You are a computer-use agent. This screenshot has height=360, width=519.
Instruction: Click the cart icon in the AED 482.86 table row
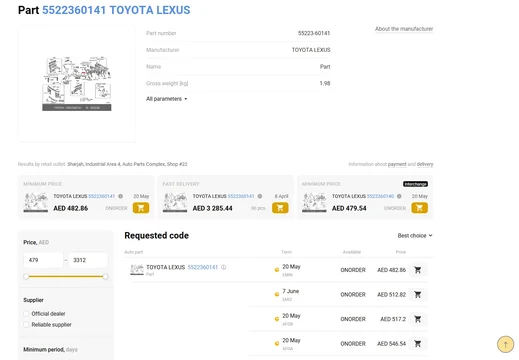[417, 270]
